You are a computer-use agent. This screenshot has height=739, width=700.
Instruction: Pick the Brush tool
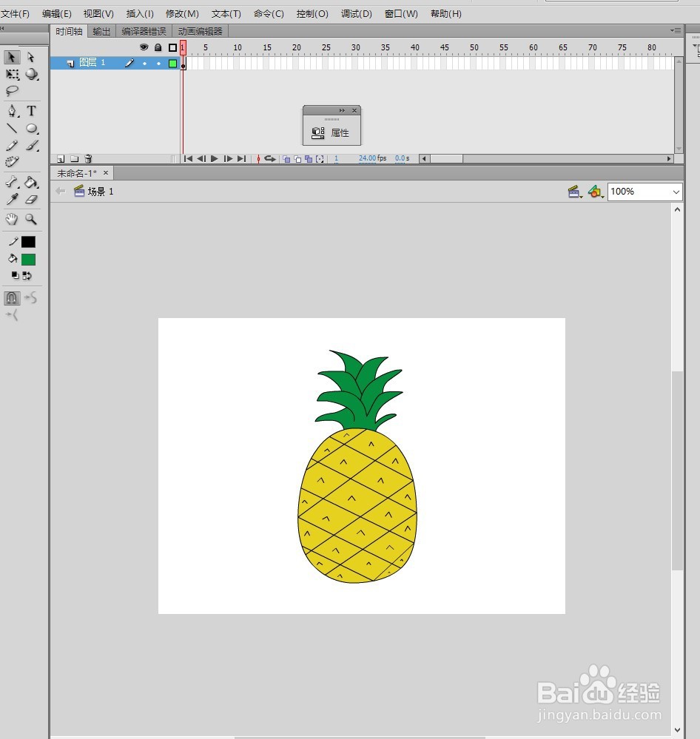[x=31, y=146]
